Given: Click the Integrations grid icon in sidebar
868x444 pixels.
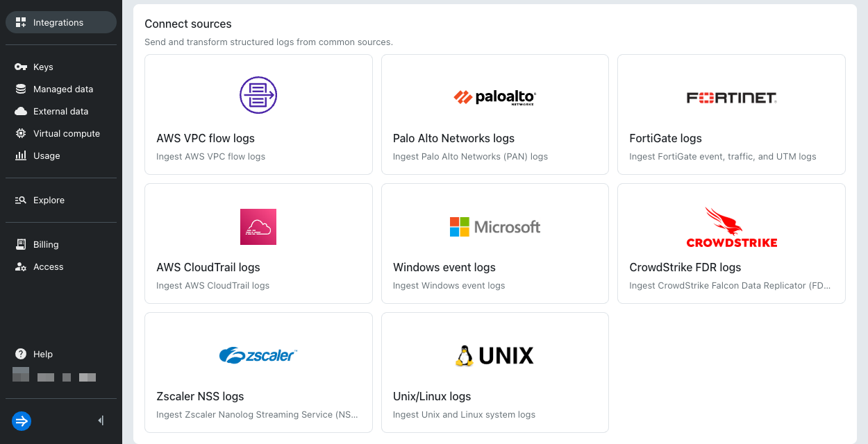Looking at the screenshot, I should pyautogui.click(x=21, y=22).
